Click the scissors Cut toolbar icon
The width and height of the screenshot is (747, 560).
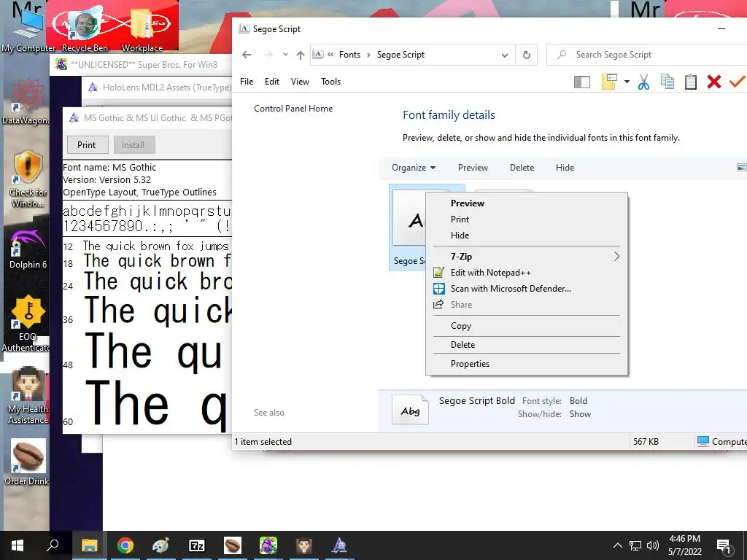point(643,82)
